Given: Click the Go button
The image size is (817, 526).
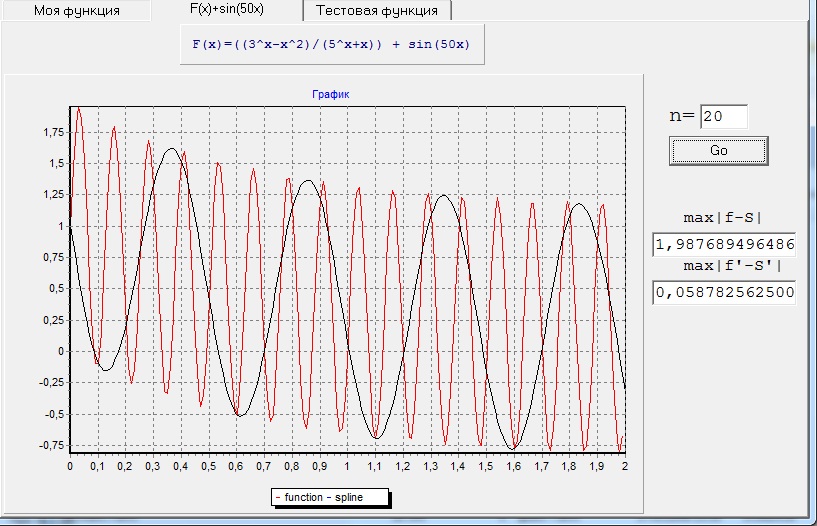Looking at the screenshot, I should click(x=719, y=151).
